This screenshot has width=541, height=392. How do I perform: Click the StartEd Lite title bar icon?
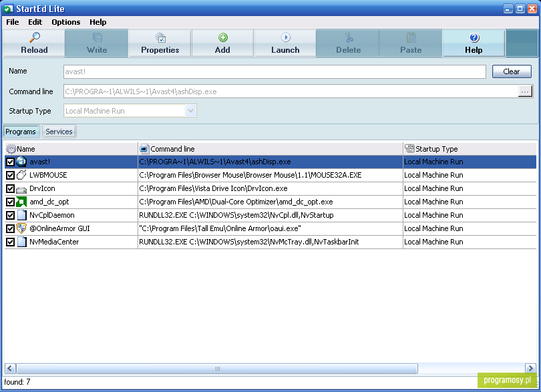[x=9, y=9]
